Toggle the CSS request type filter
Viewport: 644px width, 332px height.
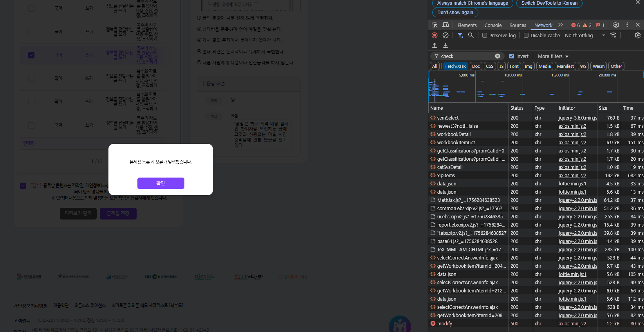point(490,66)
